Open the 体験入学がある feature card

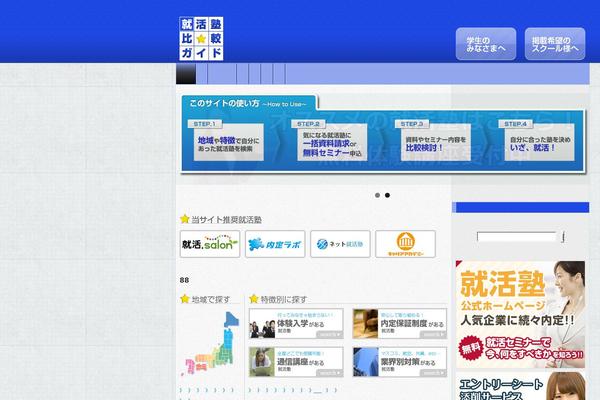click(x=296, y=324)
